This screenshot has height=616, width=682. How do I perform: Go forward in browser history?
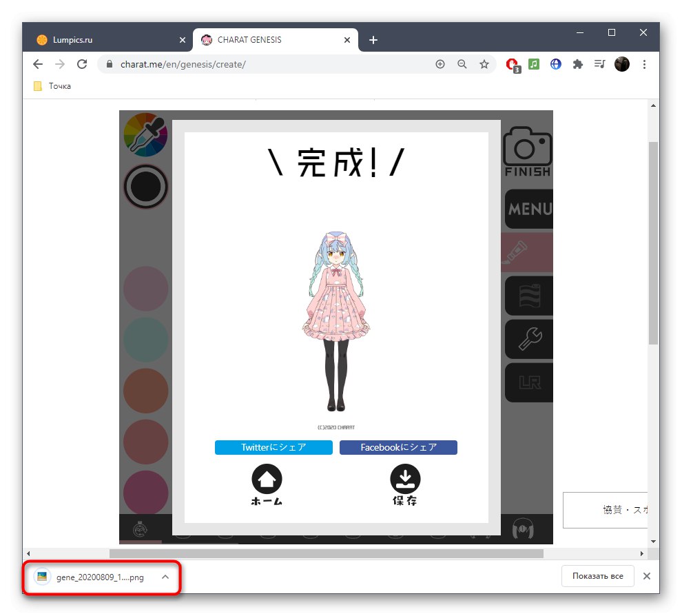click(x=59, y=64)
